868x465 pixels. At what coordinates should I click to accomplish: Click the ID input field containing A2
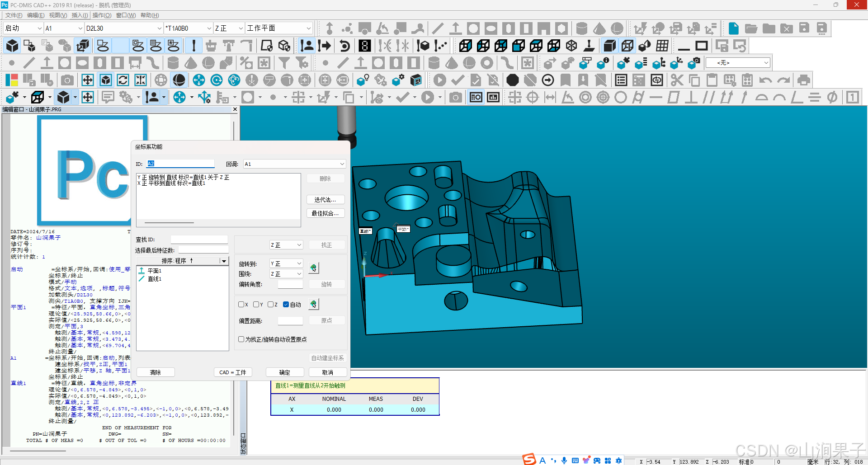pos(180,164)
